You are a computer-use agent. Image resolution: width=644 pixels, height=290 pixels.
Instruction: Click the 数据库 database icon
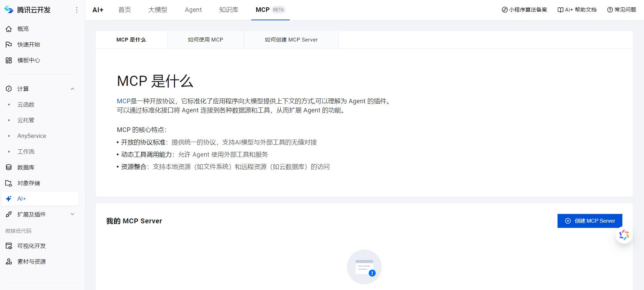pos(9,168)
